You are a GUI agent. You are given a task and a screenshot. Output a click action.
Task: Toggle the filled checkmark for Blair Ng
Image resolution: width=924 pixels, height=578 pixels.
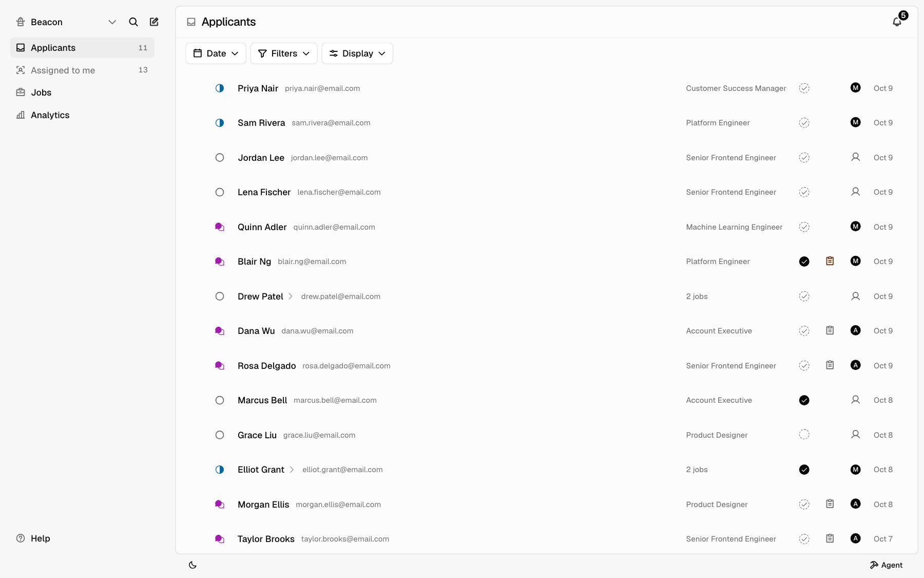804,262
